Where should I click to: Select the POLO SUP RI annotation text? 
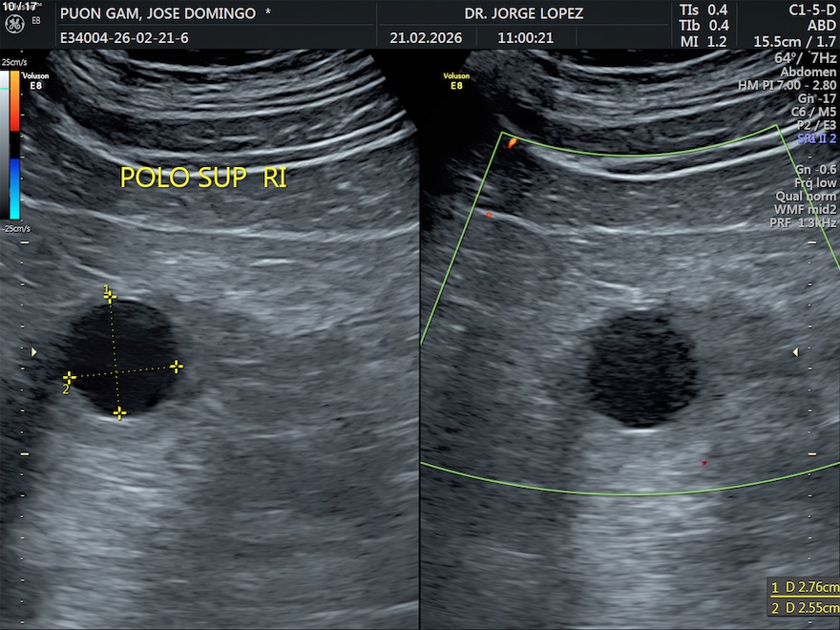tap(202, 177)
